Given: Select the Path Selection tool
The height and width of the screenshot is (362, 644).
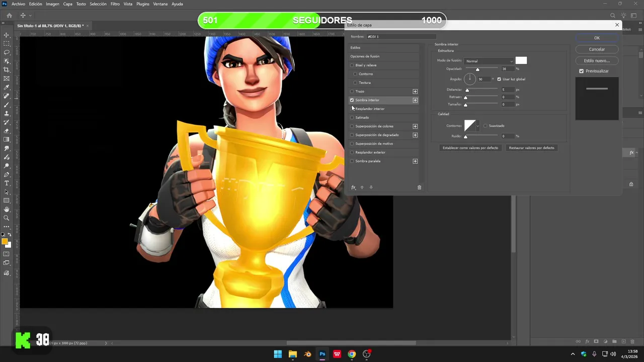Looking at the screenshot, I should point(7,192).
